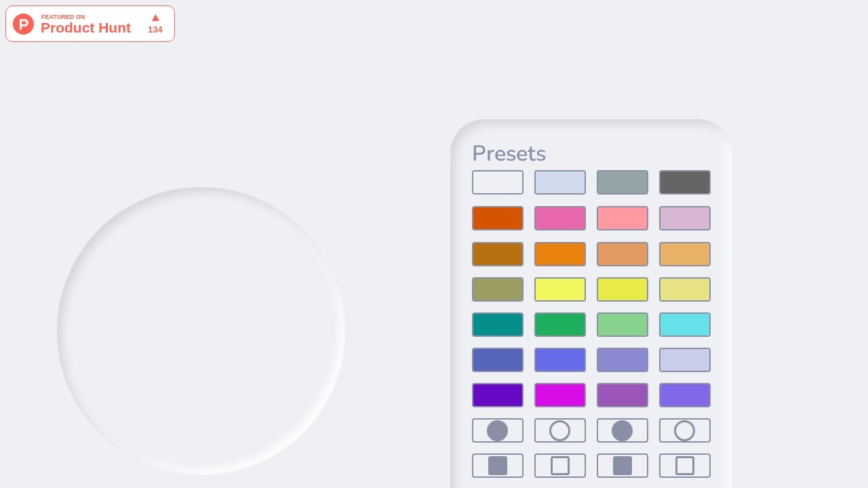Click the 134 upvote count
Image resolution: width=868 pixels, height=488 pixels.
pyautogui.click(x=155, y=30)
